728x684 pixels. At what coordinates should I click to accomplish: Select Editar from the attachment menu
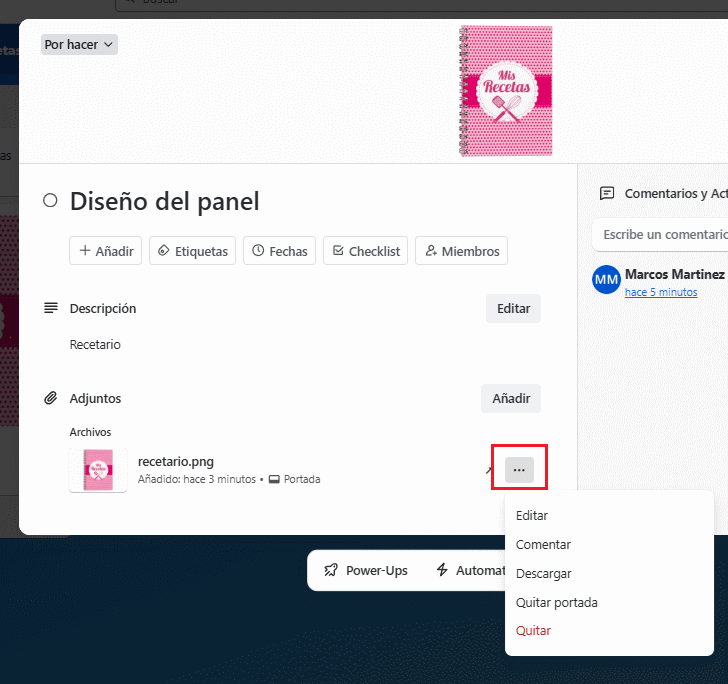[x=532, y=516]
